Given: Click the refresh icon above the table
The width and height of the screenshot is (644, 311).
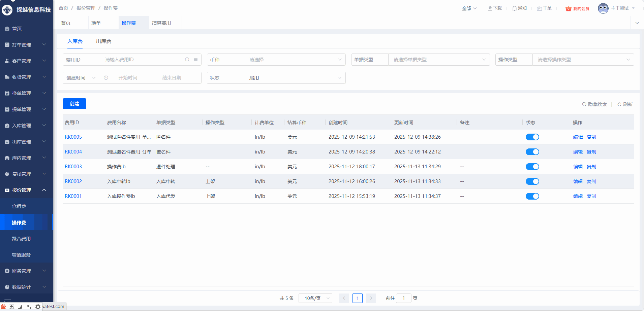Looking at the screenshot, I should [x=619, y=104].
